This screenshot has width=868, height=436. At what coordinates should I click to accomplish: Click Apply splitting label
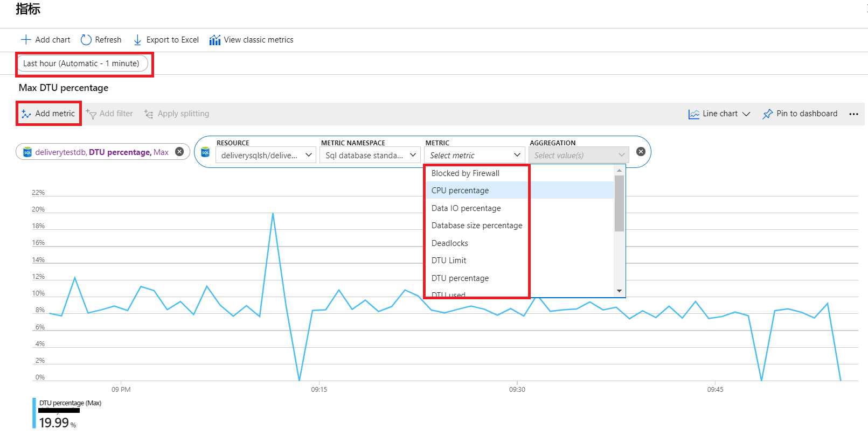(183, 114)
